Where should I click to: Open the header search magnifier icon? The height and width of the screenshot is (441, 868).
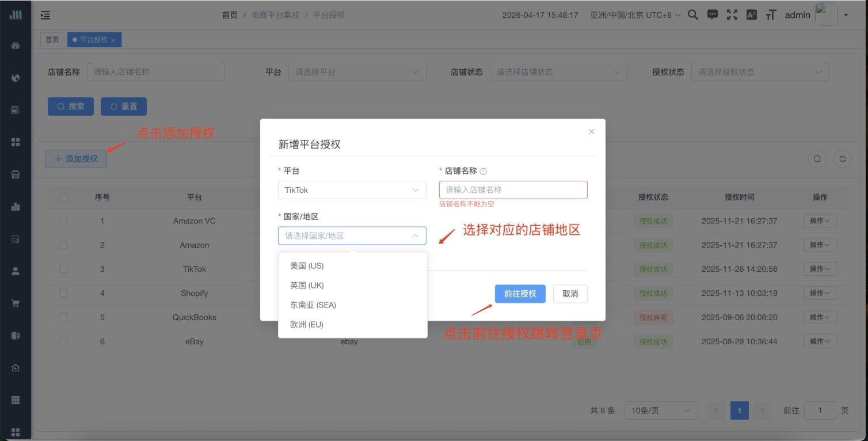[693, 15]
